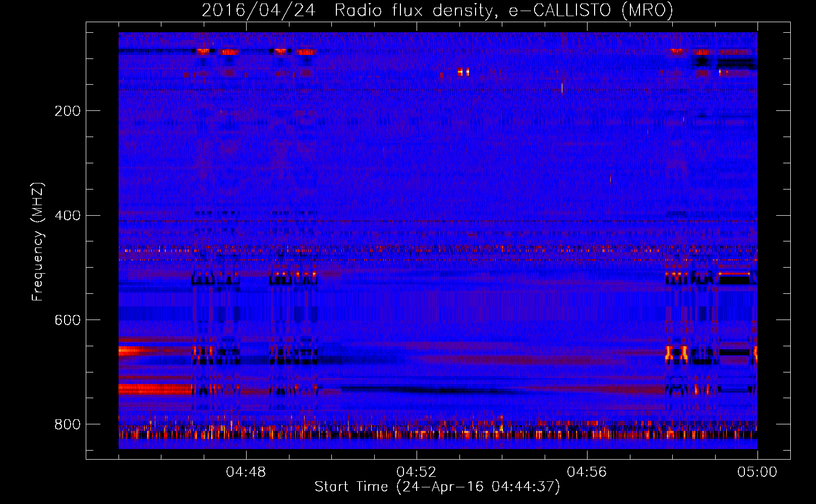Click the "400" frequency tick label
This screenshot has width=816, height=504.
68,216
